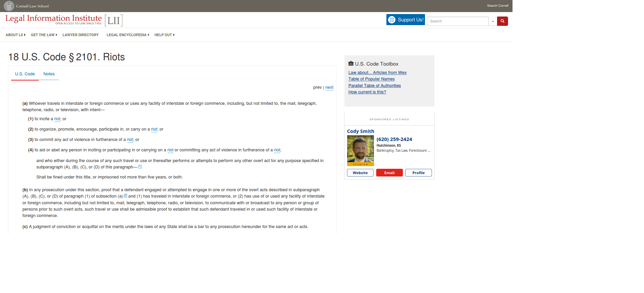The image size is (644, 293).
Task: Click Cornell Law School header text
Action: pos(32,6)
